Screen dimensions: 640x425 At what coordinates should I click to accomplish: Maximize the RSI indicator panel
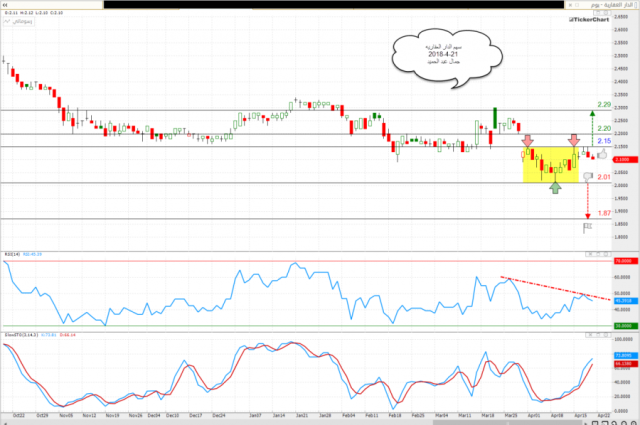(x=598, y=254)
